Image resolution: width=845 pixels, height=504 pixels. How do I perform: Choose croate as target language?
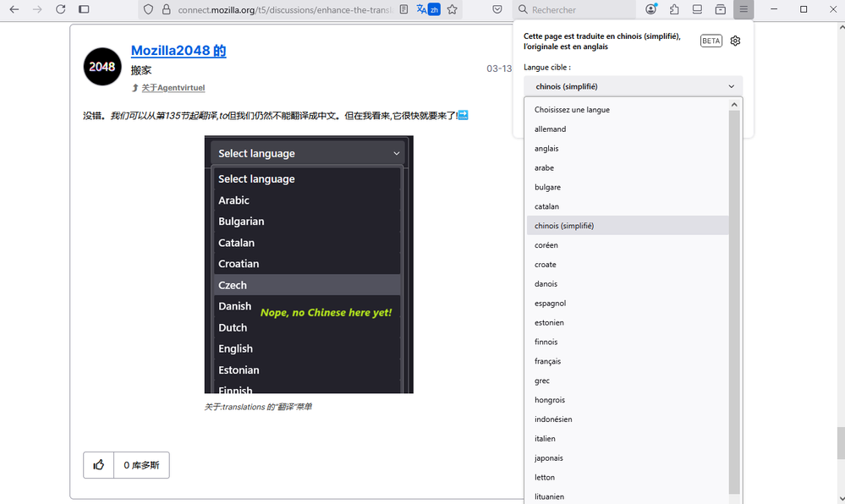(x=628, y=265)
